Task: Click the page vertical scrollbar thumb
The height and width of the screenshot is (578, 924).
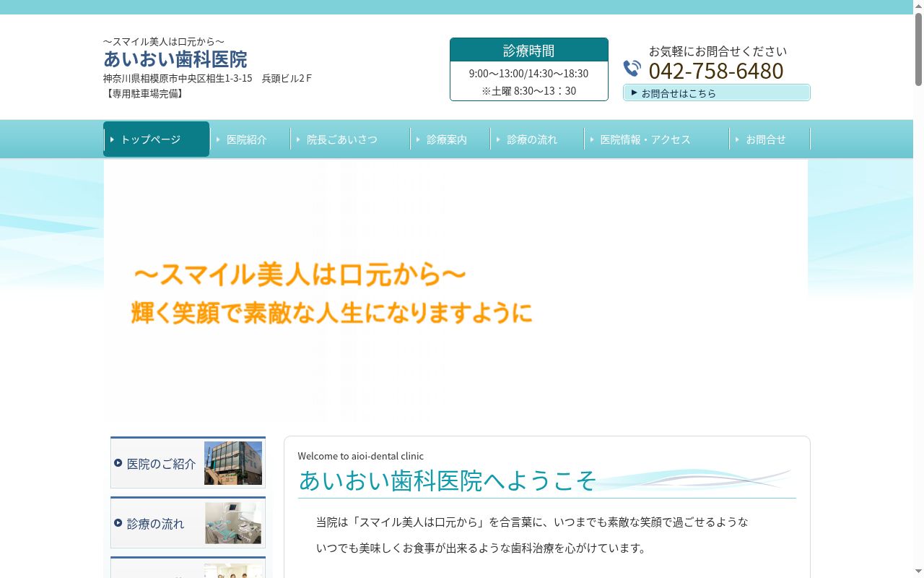Action: (x=918, y=50)
